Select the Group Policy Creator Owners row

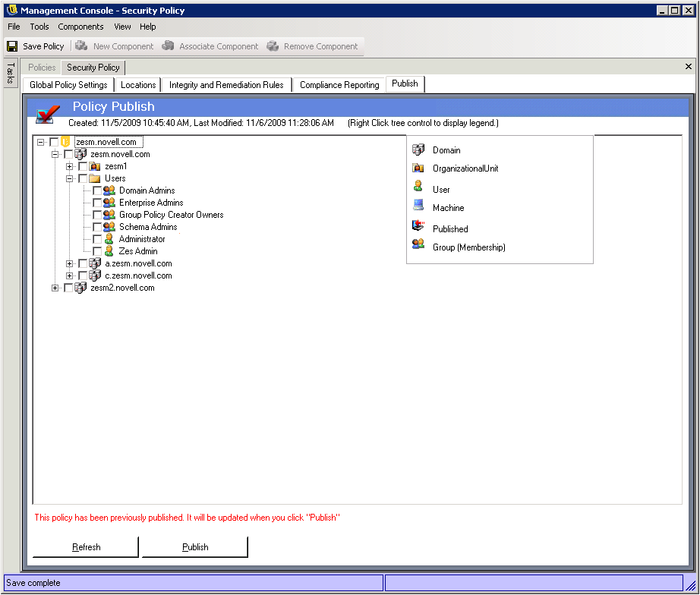click(x=171, y=215)
